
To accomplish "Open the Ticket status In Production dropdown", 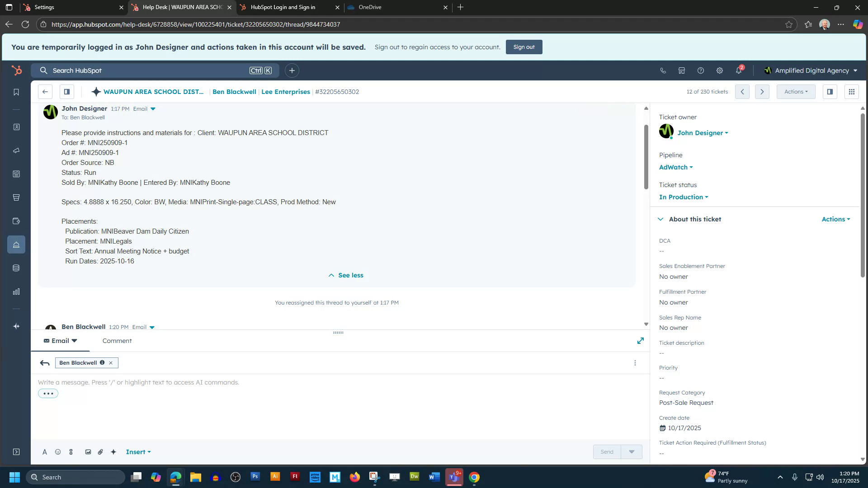I will (683, 197).
